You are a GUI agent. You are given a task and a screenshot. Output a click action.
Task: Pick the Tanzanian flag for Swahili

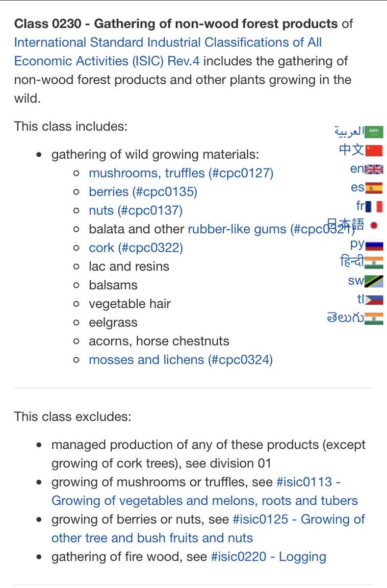pos(374,281)
